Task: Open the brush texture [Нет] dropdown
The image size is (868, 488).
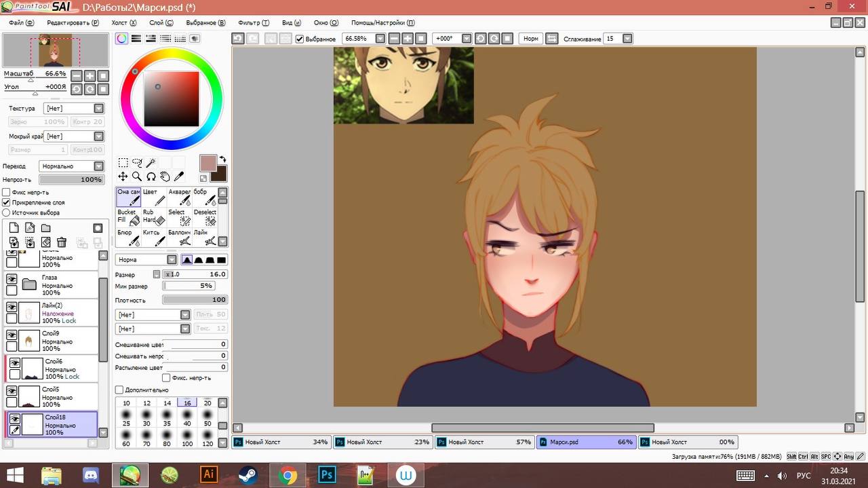Action: [185, 329]
